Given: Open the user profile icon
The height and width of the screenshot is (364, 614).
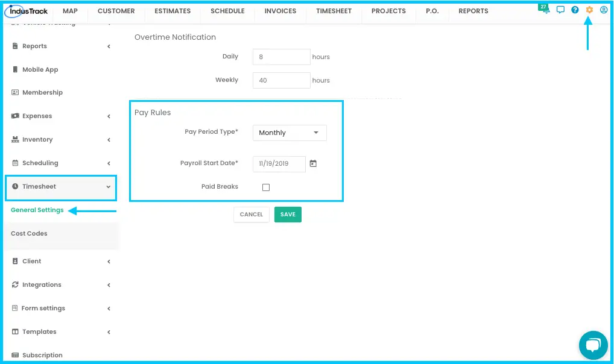Looking at the screenshot, I should click(604, 10).
